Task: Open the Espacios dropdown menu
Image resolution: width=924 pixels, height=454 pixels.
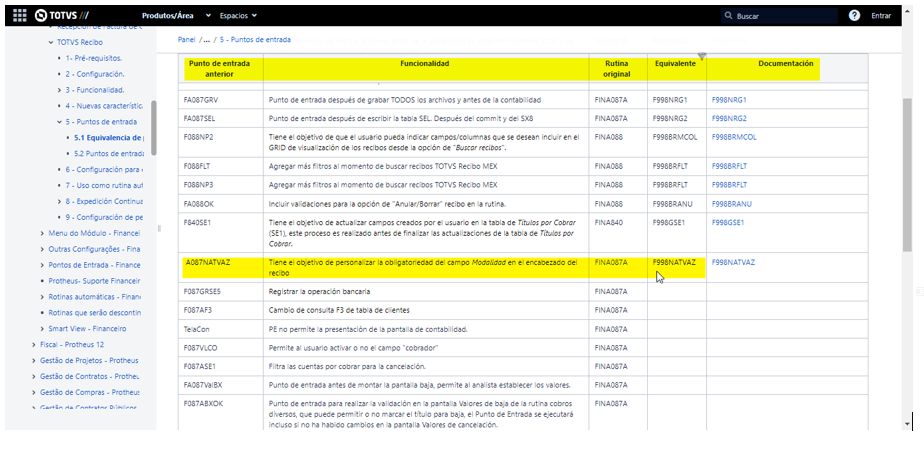Action: point(238,16)
